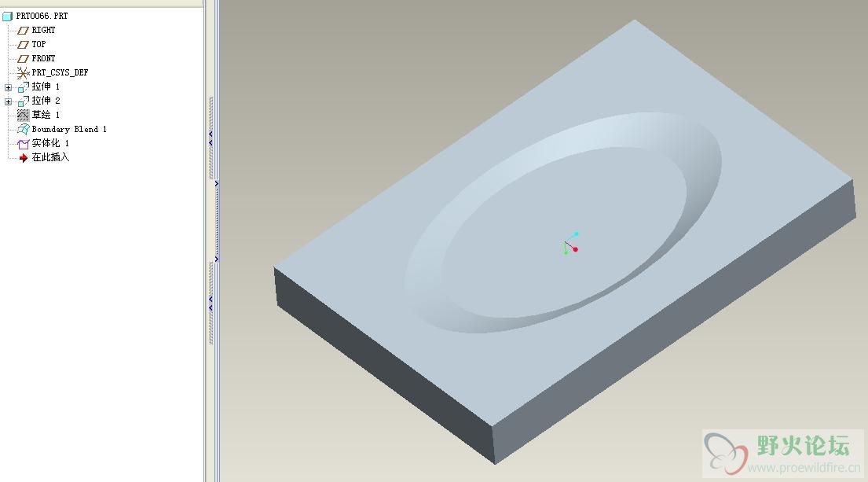Select the FRONT plane label
Screen dimensions: 868x482
[43, 58]
